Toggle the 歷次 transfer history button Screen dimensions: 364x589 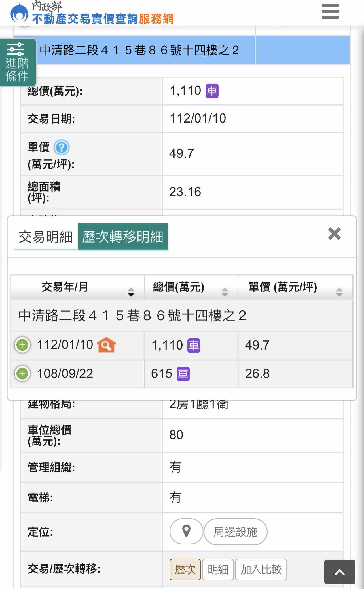(185, 569)
